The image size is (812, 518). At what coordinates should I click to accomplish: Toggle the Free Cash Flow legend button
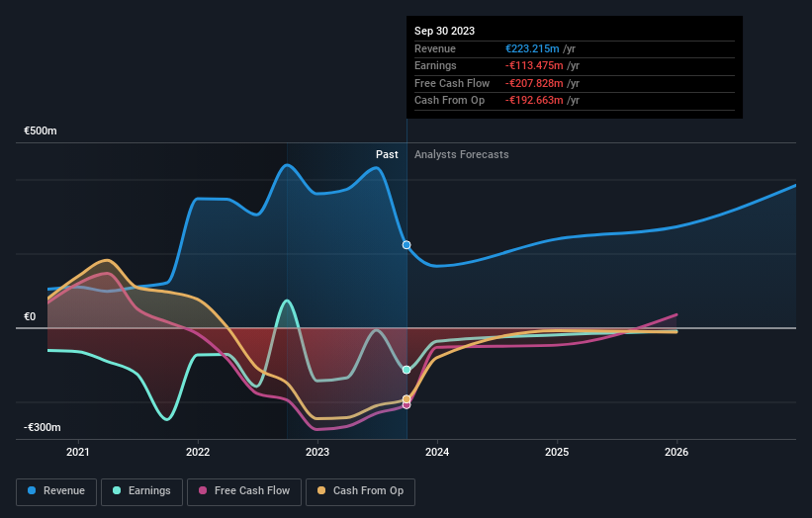pyautogui.click(x=244, y=491)
